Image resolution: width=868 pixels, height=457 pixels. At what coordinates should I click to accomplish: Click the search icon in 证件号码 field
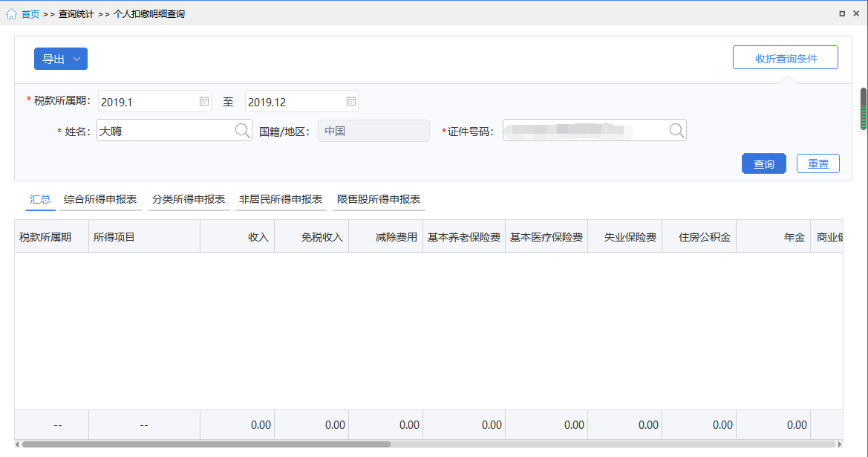point(676,131)
